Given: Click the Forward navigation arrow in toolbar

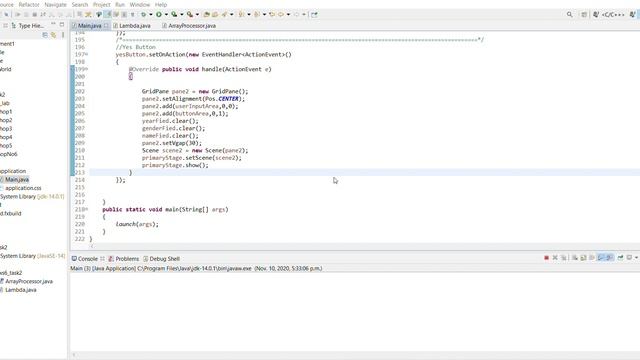Looking at the screenshot, I should 296,14.
